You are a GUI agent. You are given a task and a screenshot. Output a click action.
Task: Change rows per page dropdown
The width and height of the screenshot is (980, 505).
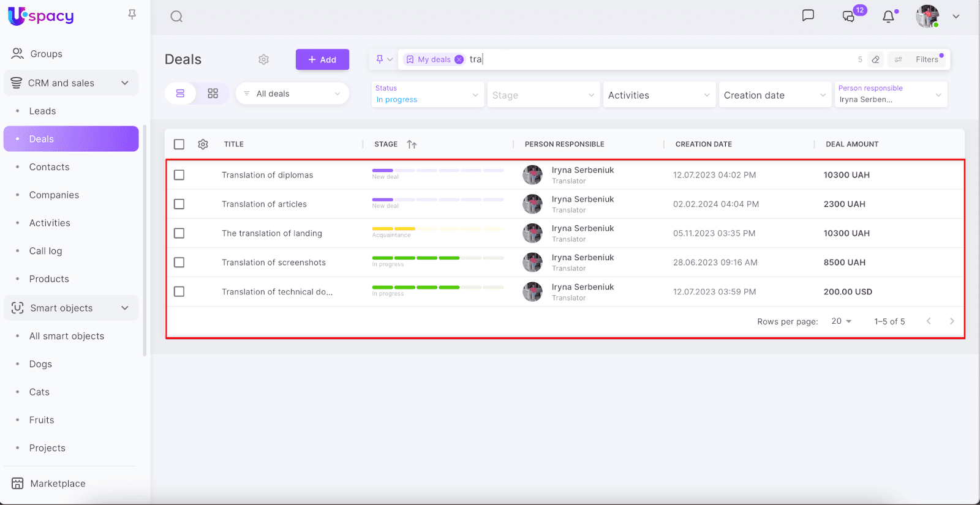point(842,321)
